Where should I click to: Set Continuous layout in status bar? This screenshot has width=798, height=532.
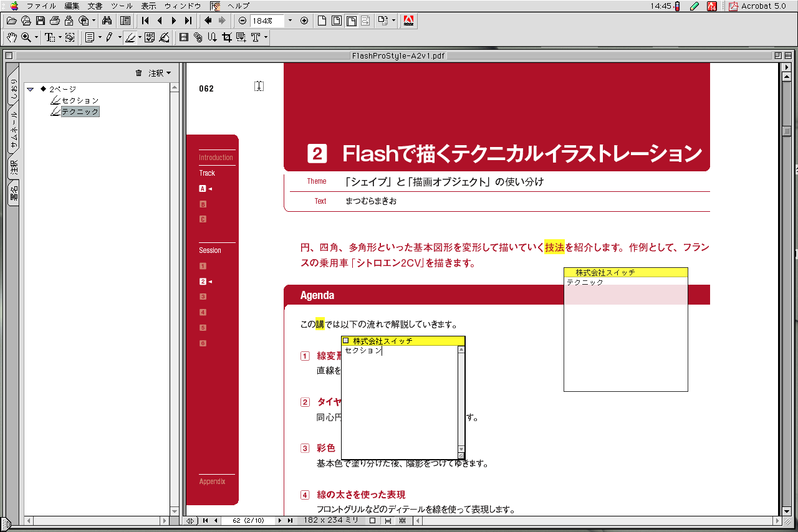388,520
